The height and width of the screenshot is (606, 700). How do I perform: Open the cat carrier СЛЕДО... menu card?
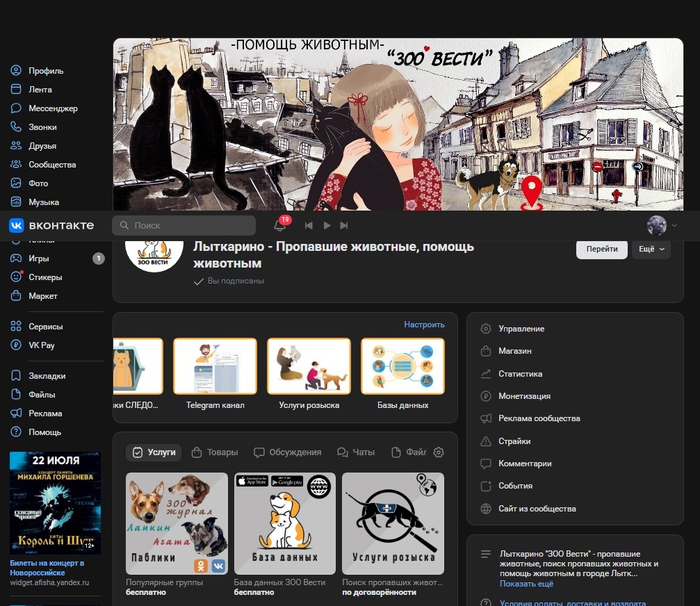[138, 374]
